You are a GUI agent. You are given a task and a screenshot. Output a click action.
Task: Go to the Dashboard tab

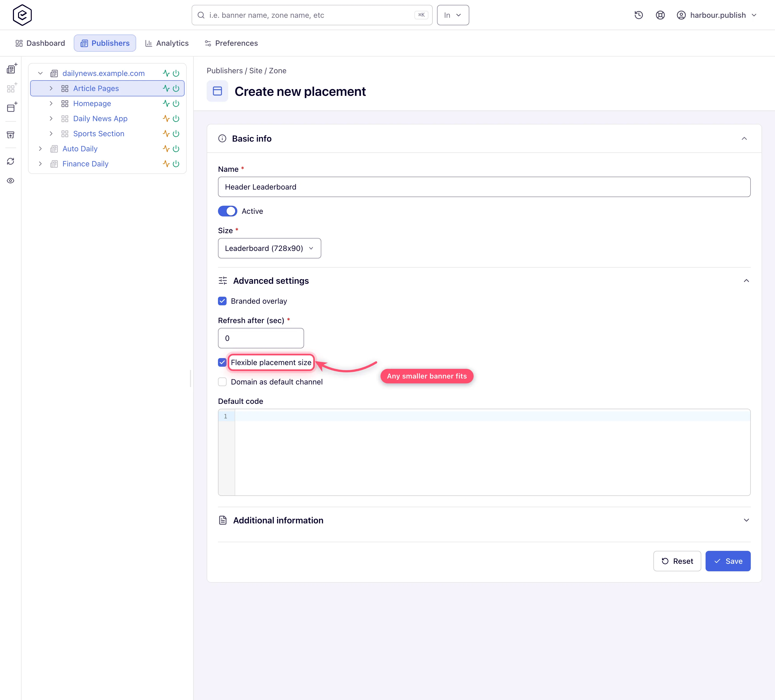click(40, 43)
